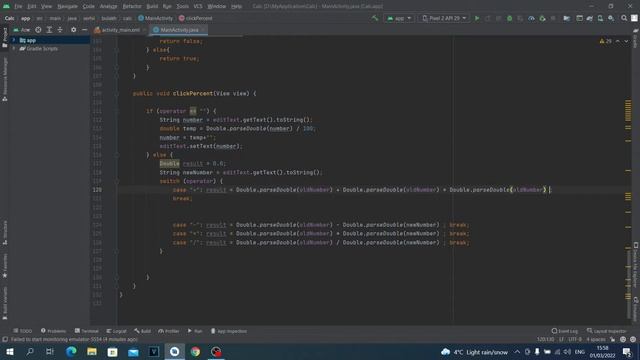The height and width of the screenshot is (360, 640).
Task: Click the Android Studio logo icon in title bar
Action: point(7,6)
